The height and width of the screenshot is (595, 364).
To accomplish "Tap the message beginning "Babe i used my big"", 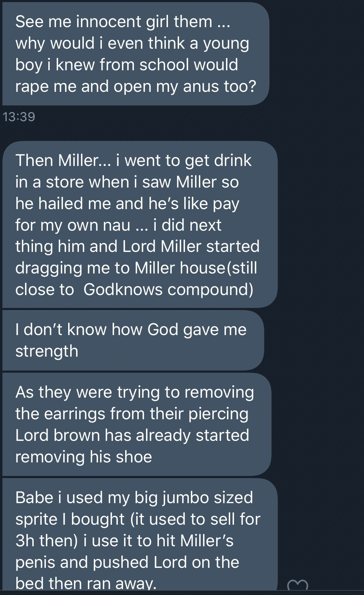I will [139, 536].
